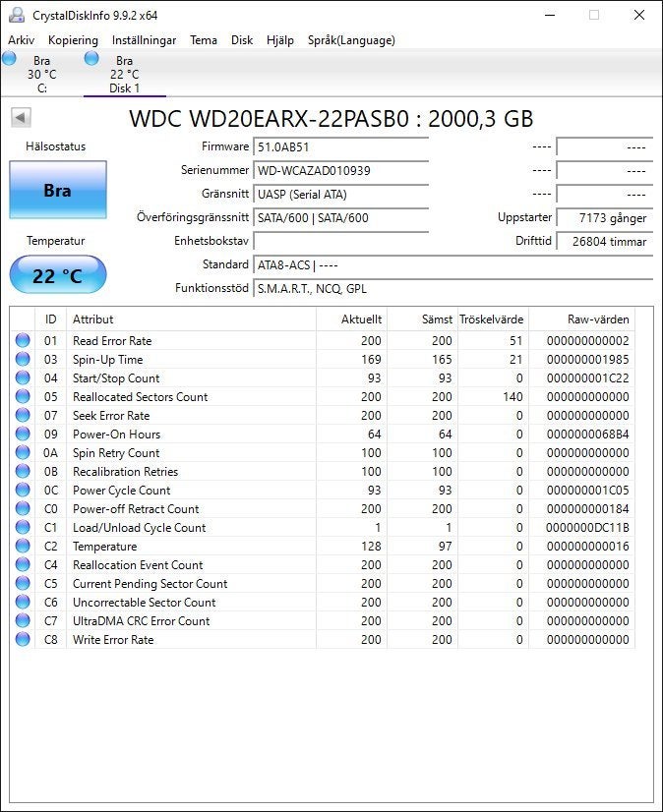Click the Aktuellt column header
Viewport: 663px width, 812px height.
[x=351, y=319]
